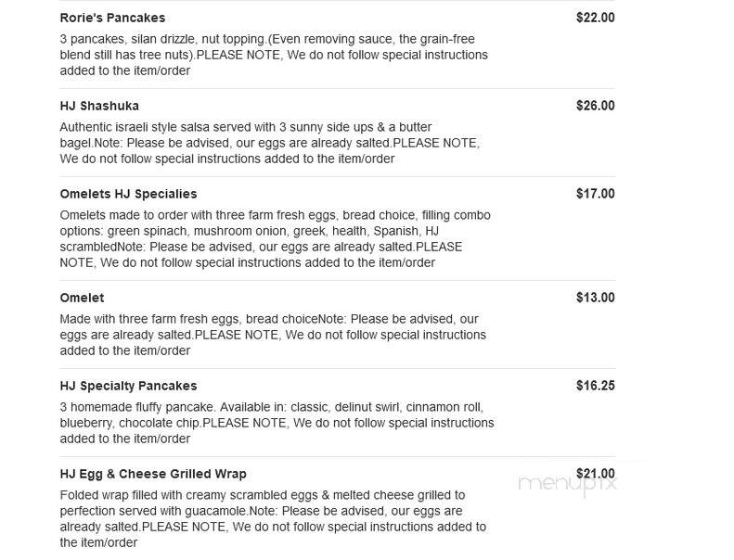Click the $21.00 price for grilled wrap

[596, 474]
